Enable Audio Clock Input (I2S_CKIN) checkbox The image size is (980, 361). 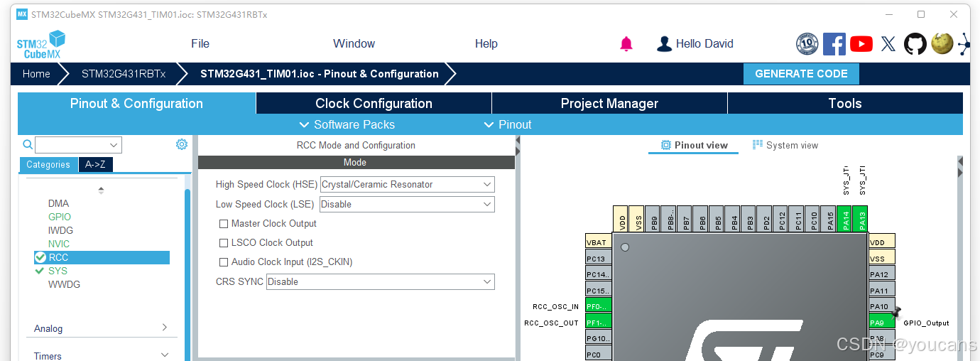pyautogui.click(x=224, y=262)
